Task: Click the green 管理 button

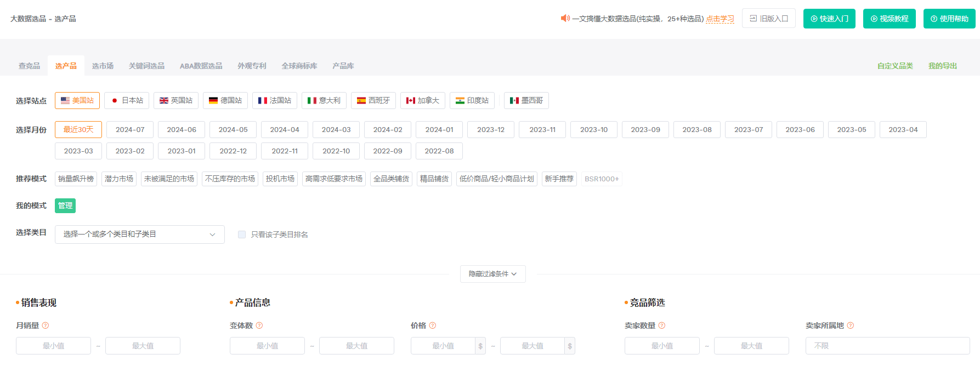Action: click(65, 206)
